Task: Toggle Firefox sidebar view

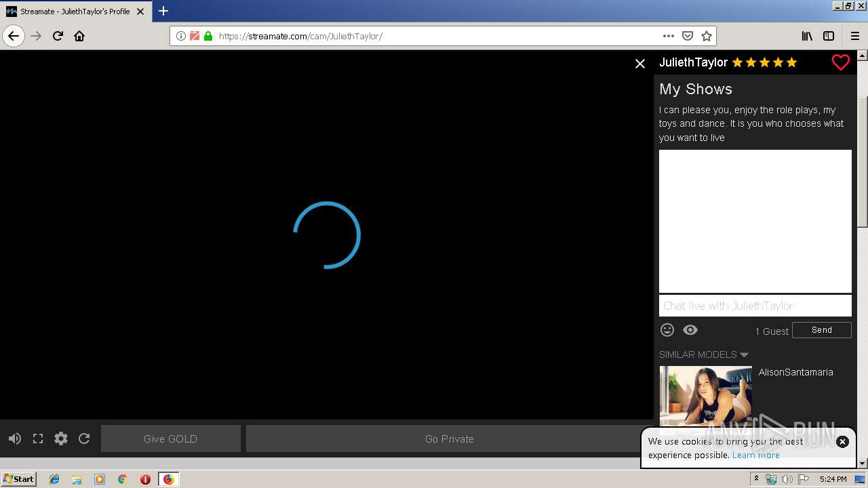Action: point(829,36)
